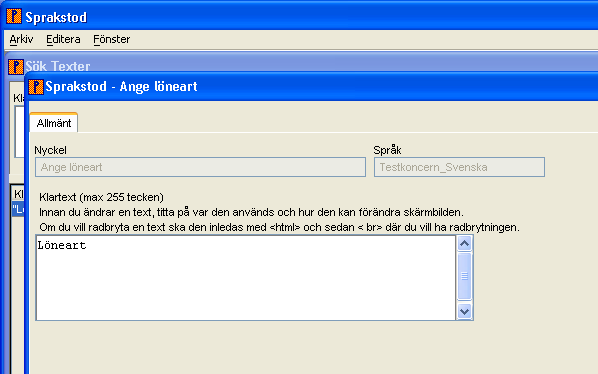Screen dimensions: 598x374
Task: Click the Sök Texter window title icon
Action: 16,67
